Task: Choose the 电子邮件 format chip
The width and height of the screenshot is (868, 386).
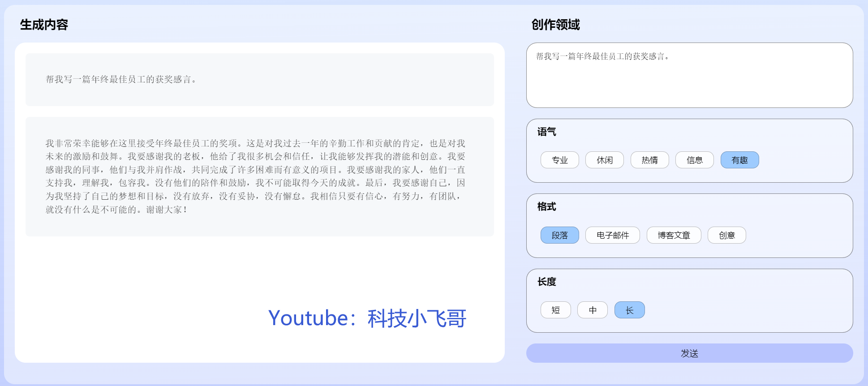Action: tap(612, 235)
